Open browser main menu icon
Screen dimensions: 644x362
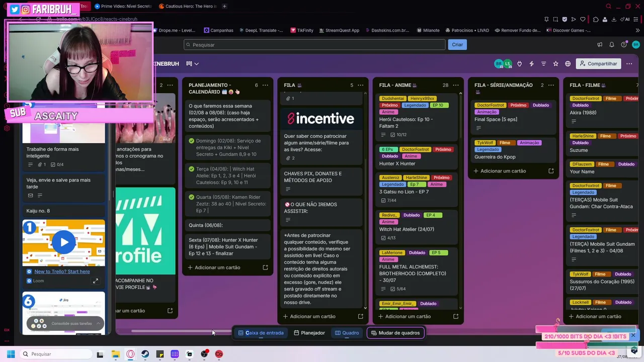point(636,19)
